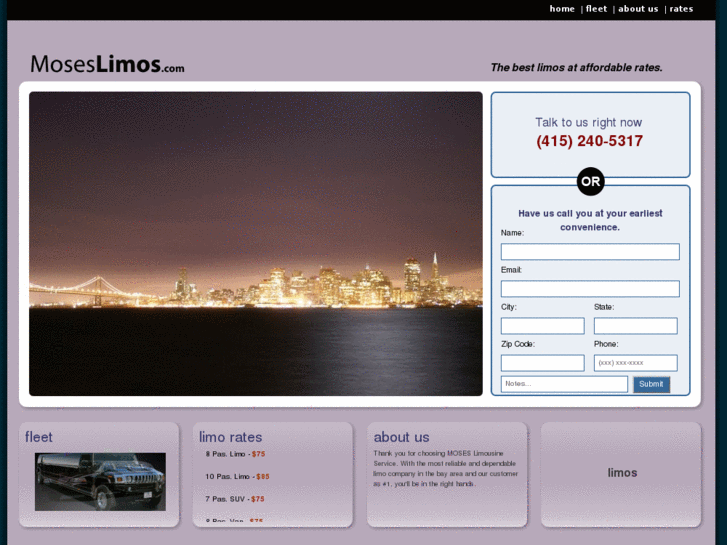The height and width of the screenshot is (545, 727).
Task: Click the limos card label
Action: click(x=622, y=473)
